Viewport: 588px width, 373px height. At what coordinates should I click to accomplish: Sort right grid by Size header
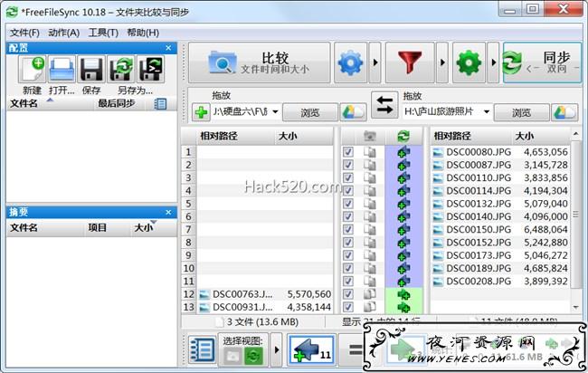(x=525, y=136)
